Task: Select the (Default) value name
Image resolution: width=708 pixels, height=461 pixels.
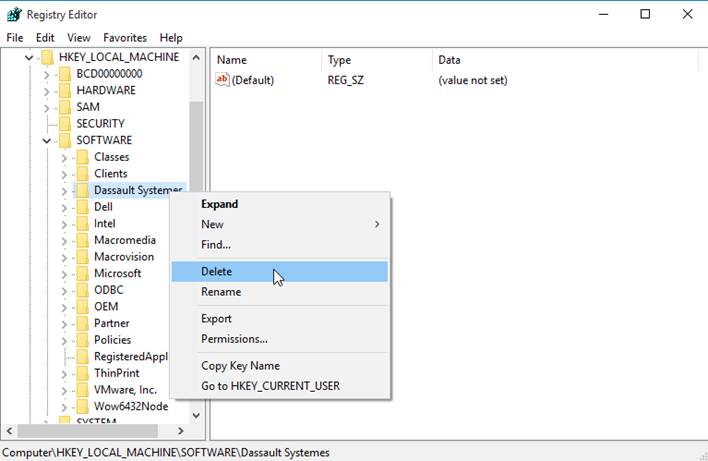Action: [x=253, y=80]
